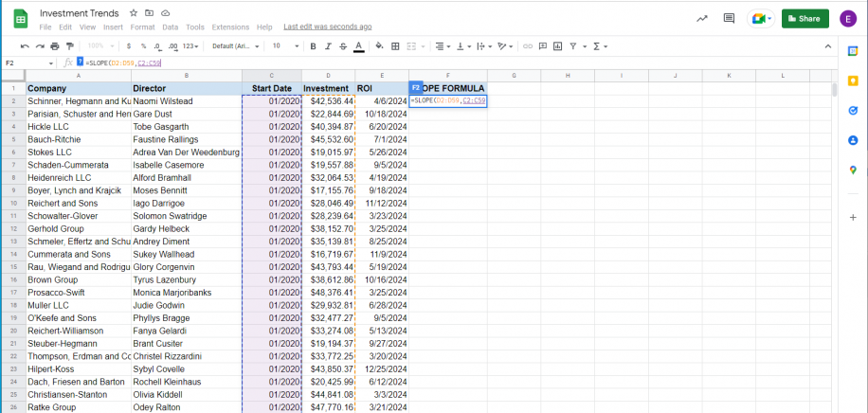Click the Name box showing F2

coord(29,63)
